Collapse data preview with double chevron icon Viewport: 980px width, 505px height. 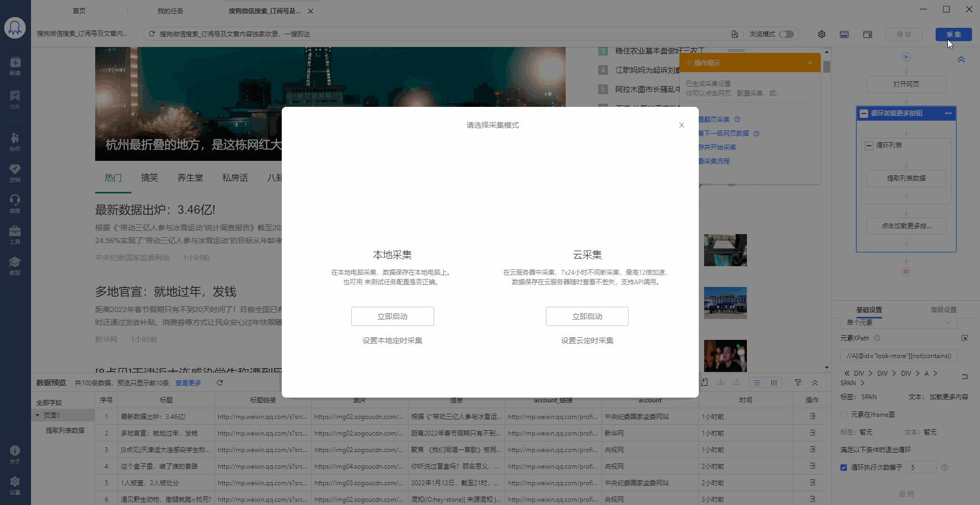coord(815,383)
